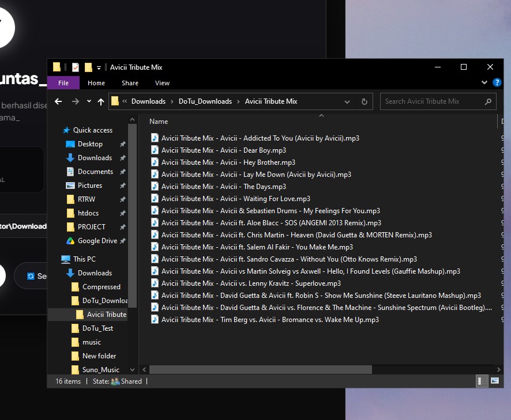Sort by the Name column header
This screenshot has width=511, height=420.
(159, 122)
